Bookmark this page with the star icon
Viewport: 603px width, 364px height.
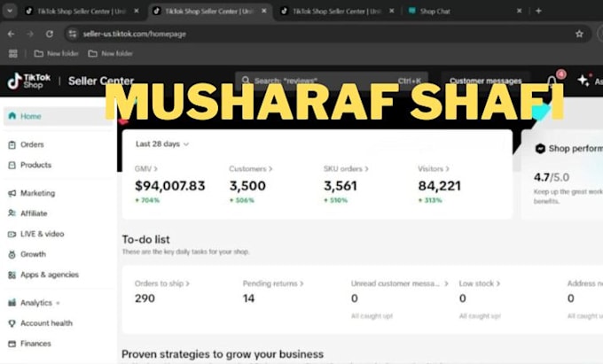point(579,34)
